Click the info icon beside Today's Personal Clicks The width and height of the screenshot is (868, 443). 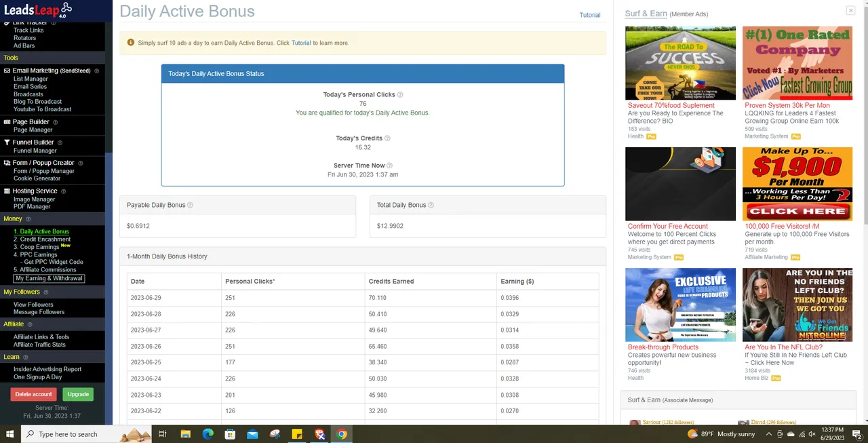[x=400, y=95]
